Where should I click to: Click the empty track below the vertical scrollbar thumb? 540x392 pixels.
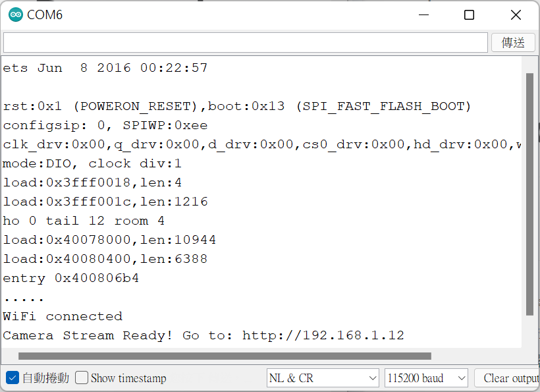point(529,333)
